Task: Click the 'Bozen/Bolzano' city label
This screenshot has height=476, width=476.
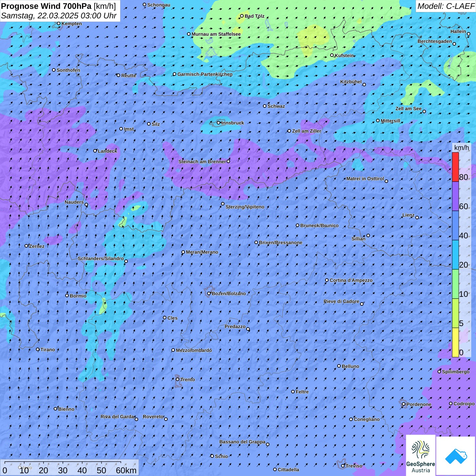Action: (x=229, y=293)
